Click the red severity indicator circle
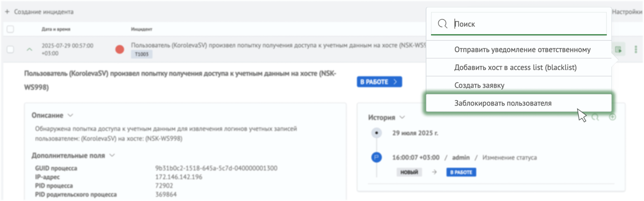 [x=120, y=49]
